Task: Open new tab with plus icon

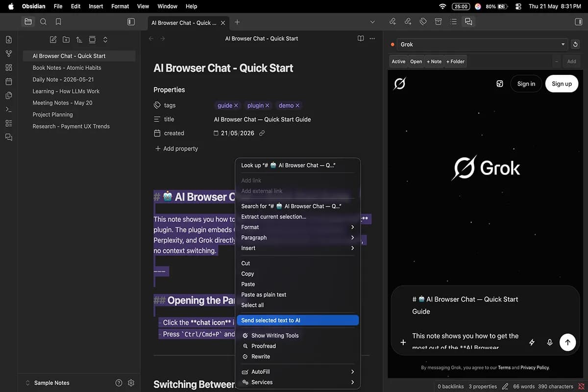Action: pos(237,22)
